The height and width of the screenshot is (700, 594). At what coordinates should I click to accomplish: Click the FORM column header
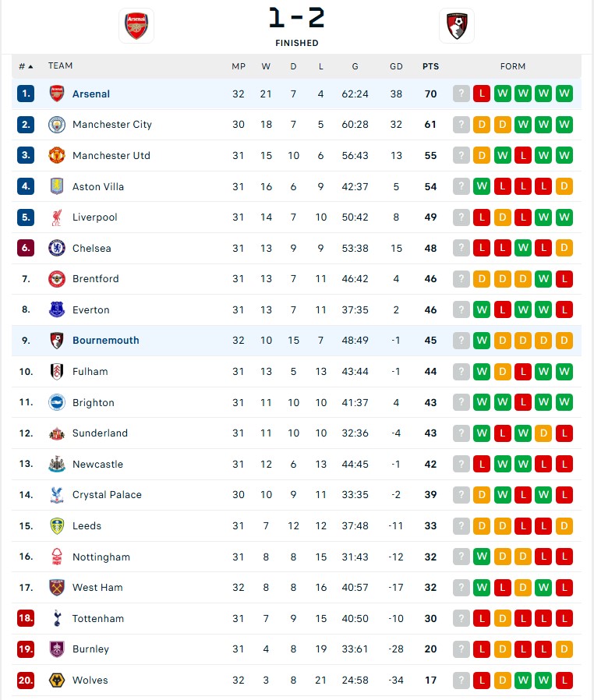coord(513,66)
